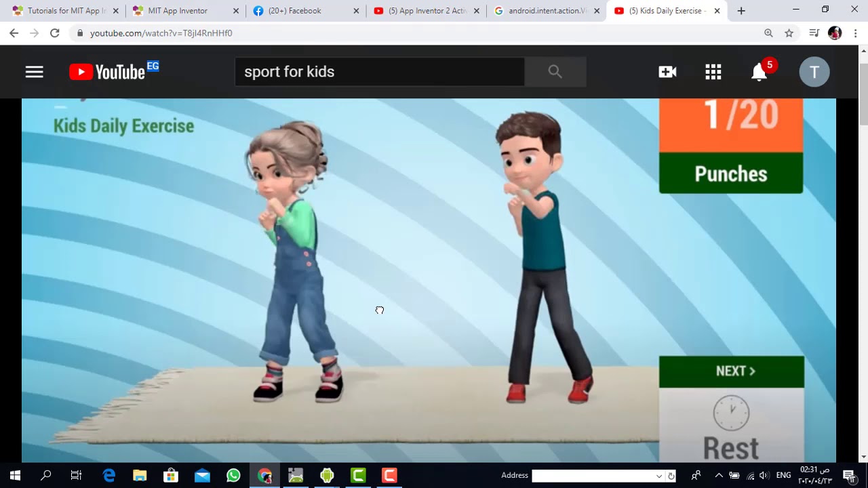Click the page vertical scrollbar thumb
The height and width of the screenshot is (488, 868).
(863, 95)
